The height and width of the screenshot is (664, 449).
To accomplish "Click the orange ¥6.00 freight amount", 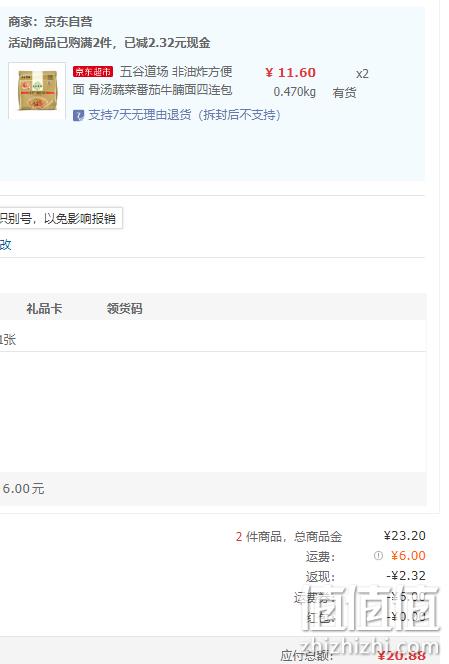I will pyautogui.click(x=408, y=556).
